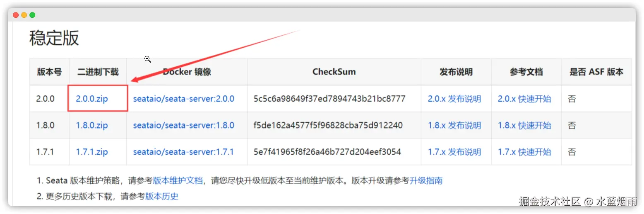Open the 1.8.x 快速开始 guide
This screenshot has height=214, width=644.
(x=524, y=125)
